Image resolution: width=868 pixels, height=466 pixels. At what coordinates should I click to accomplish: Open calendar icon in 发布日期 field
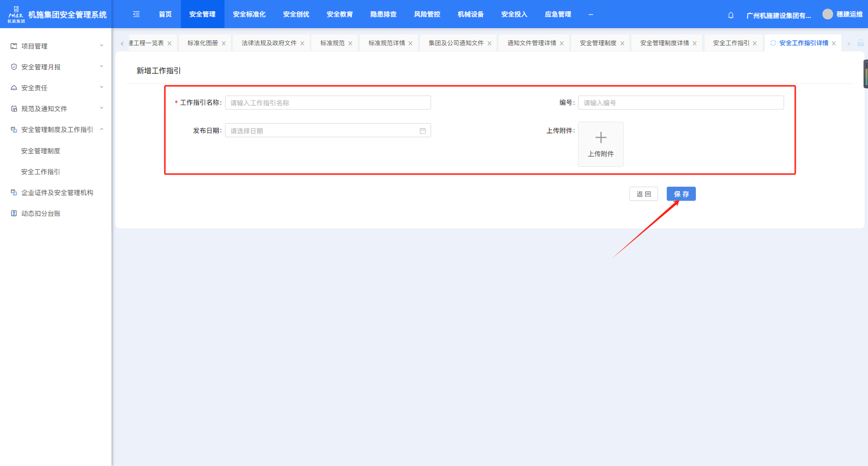point(422,131)
